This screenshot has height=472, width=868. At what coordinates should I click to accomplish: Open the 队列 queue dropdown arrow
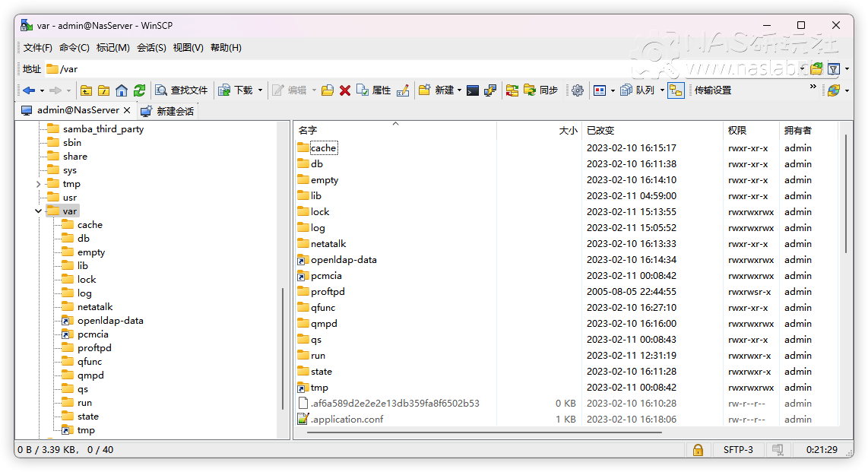pyautogui.click(x=662, y=90)
